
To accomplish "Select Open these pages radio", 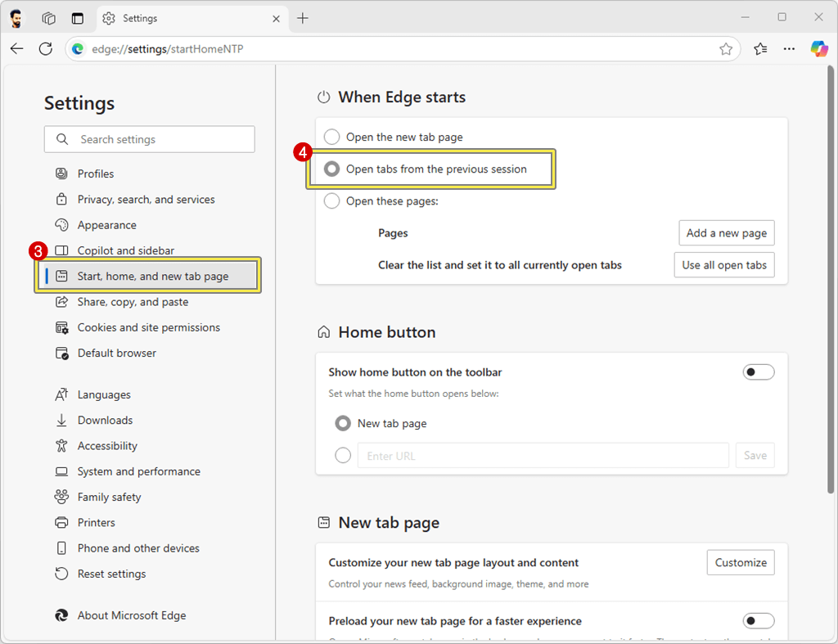I will pyautogui.click(x=332, y=201).
